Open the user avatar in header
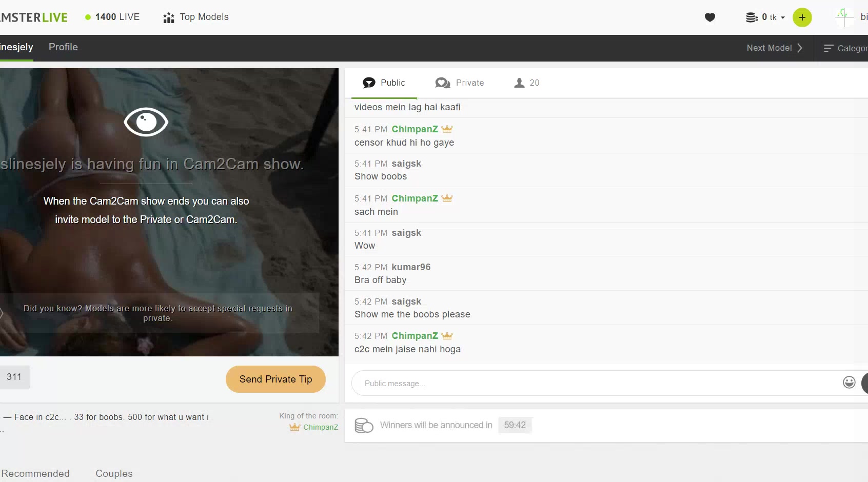This screenshot has width=868, height=482. point(844,17)
